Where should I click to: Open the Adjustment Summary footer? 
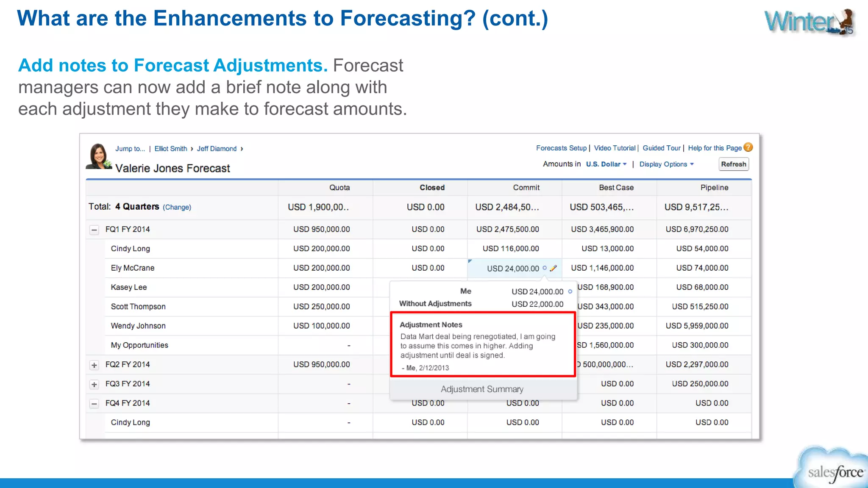[x=482, y=389]
